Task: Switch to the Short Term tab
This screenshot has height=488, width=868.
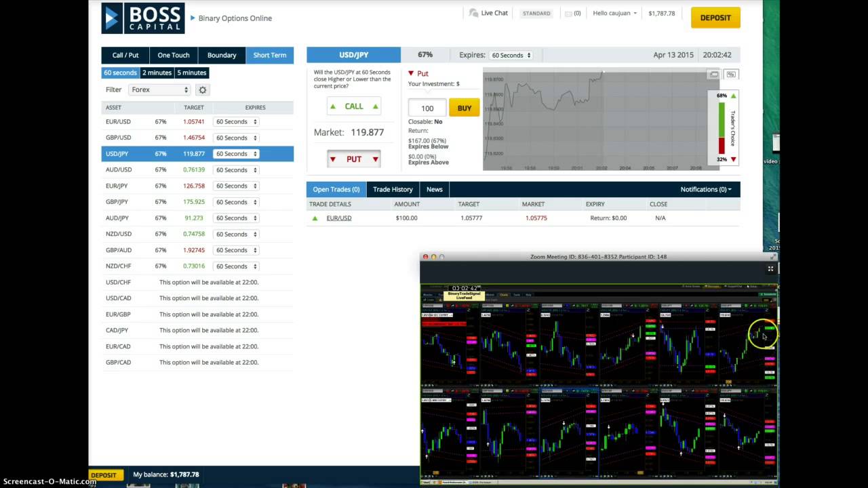Action: pyautogui.click(x=270, y=55)
